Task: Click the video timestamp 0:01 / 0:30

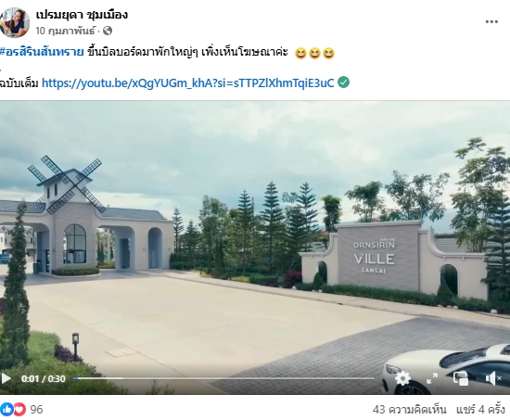Action: point(44,378)
